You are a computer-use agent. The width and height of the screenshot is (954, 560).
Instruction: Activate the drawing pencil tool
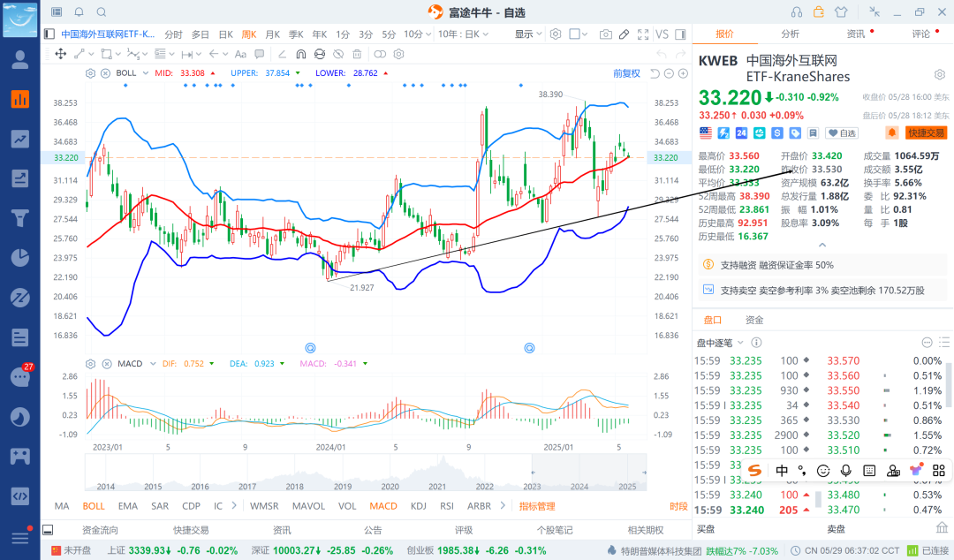click(625, 34)
